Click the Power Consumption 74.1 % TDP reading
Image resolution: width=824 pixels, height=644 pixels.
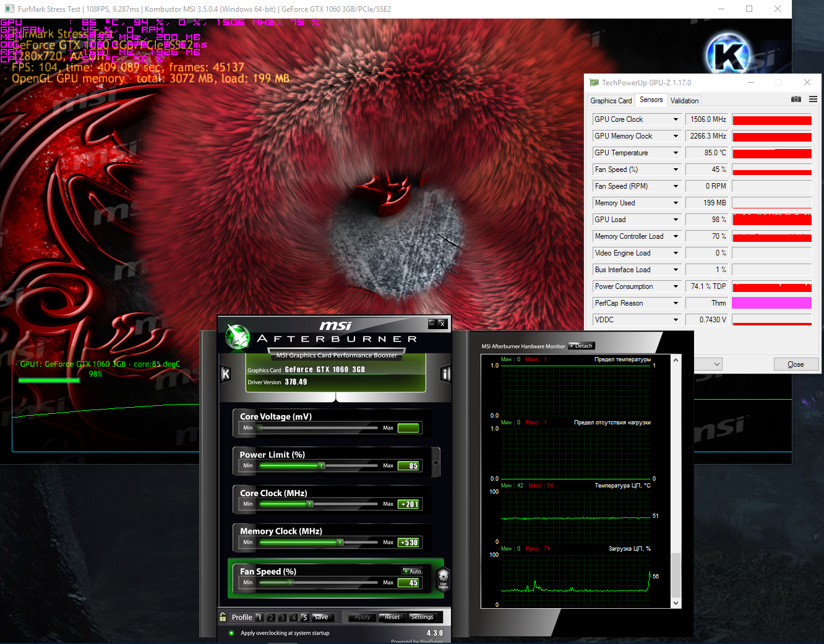tap(706, 286)
